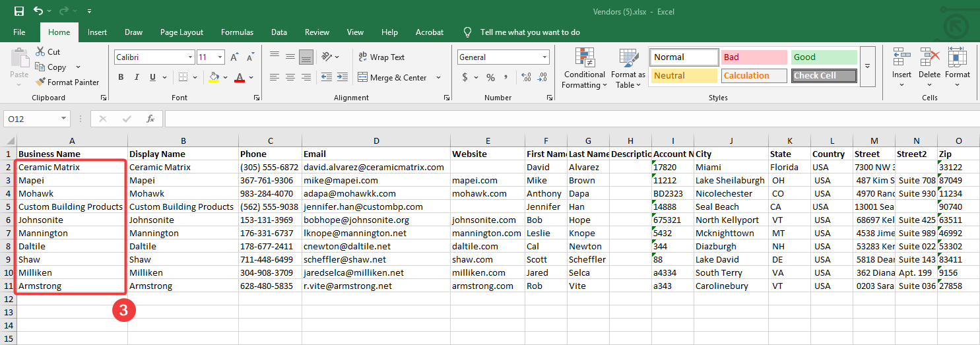Click the Undo arrow icon
This screenshot has width=980, height=345.
coord(38,11)
